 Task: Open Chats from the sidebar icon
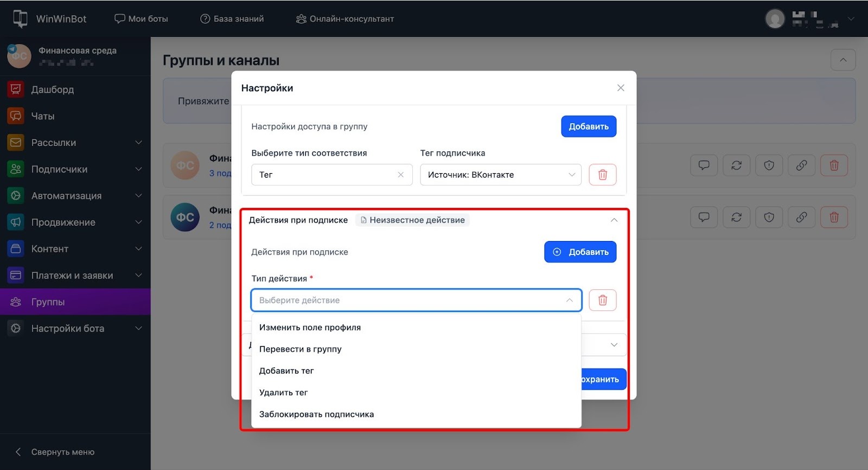(x=16, y=116)
